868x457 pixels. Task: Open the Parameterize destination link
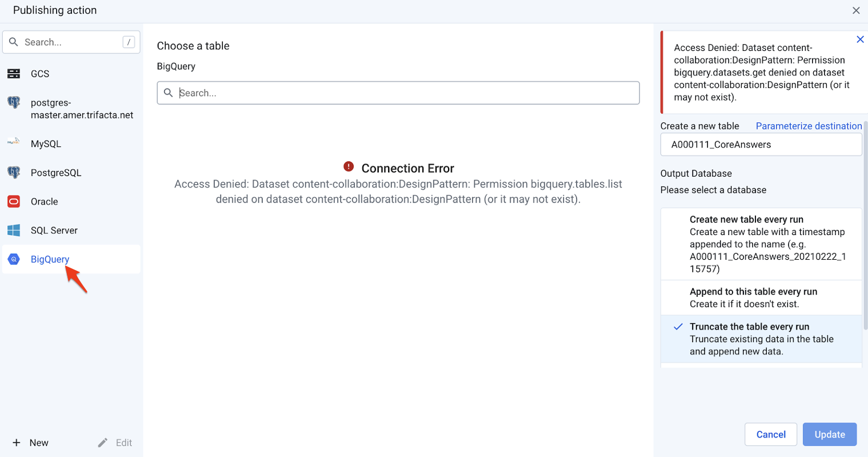(809, 126)
